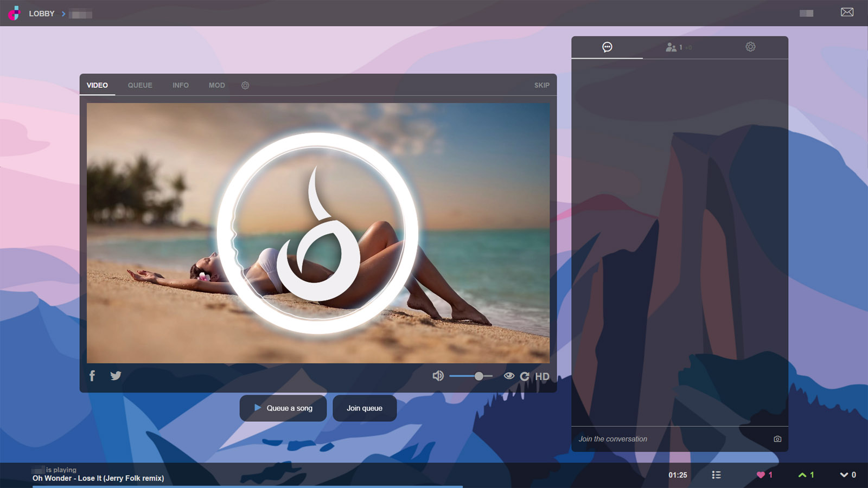Screen dimensions: 868x488
Task: Show the room users list tab
Action: [679, 47]
